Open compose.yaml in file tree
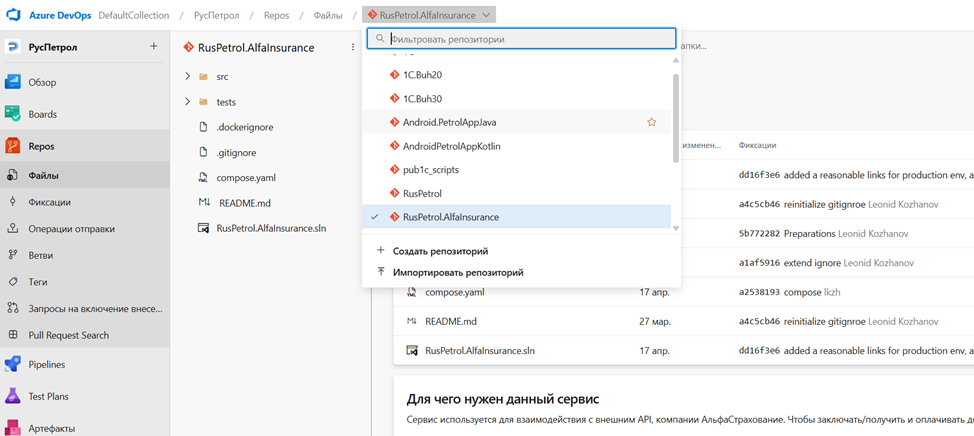The width and height of the screenshot is (974, 436). [x=246, y=178]
